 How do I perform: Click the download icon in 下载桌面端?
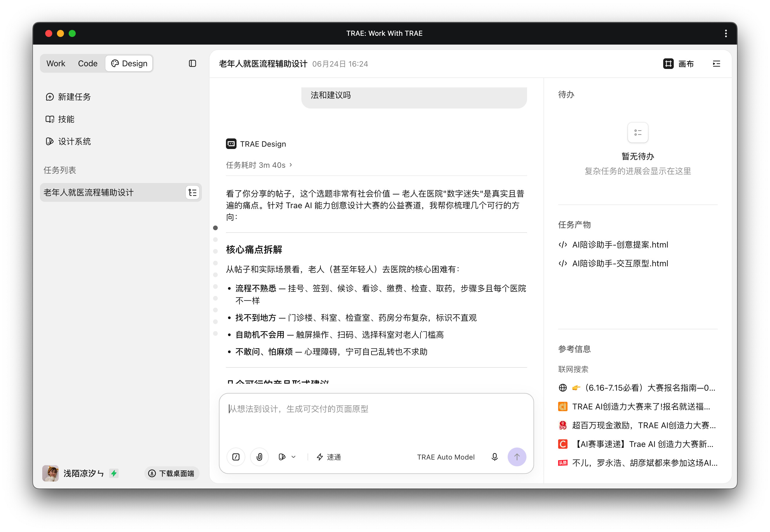(152, 473)
